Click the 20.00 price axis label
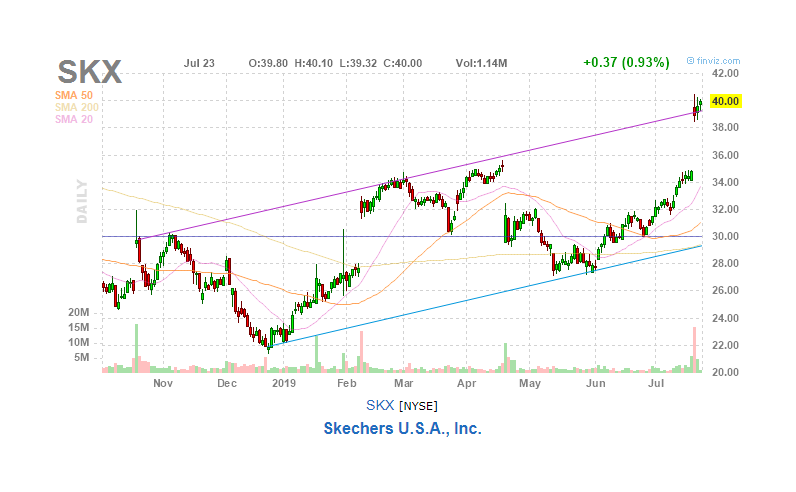 pyautogui.click(x=725, y=372)
